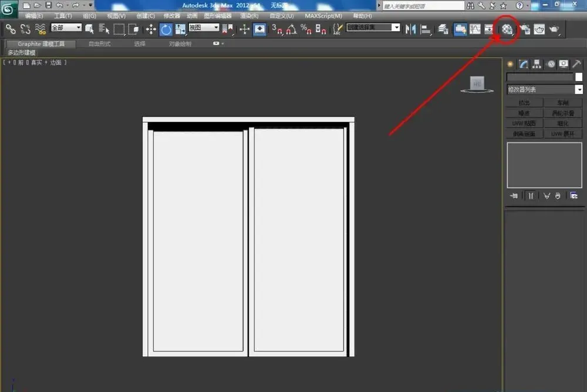Click the keyword search input field

423,6
